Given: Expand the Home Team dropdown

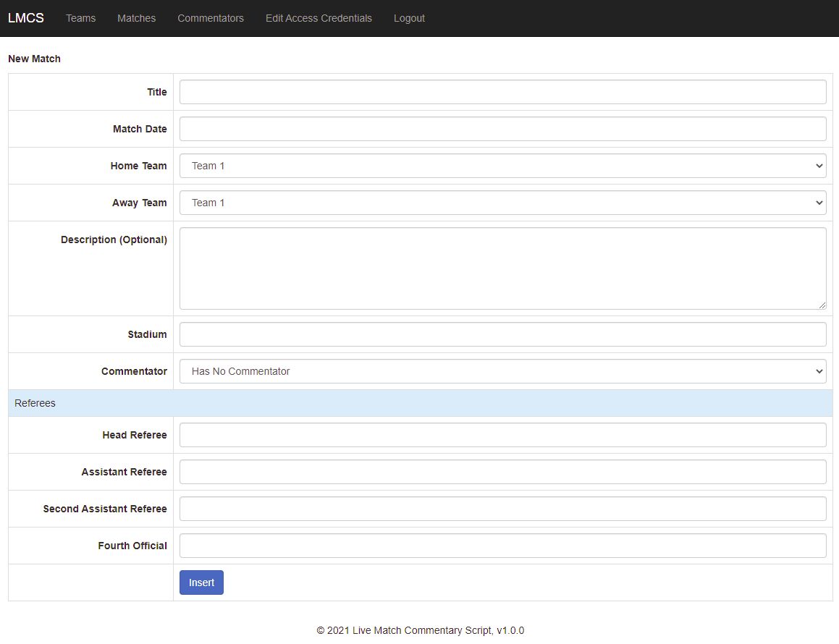Looking at the screenshot, I should tap(502, 166).
